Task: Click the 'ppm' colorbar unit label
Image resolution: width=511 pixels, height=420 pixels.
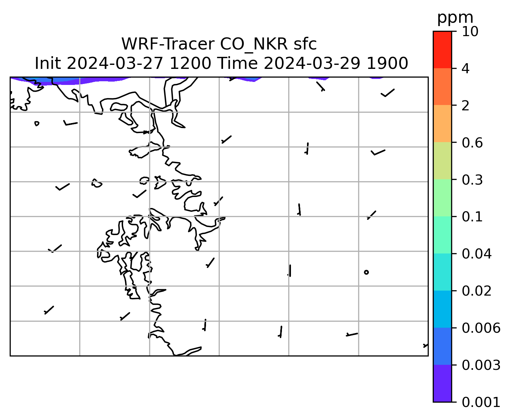Action: tap(455, 17)
